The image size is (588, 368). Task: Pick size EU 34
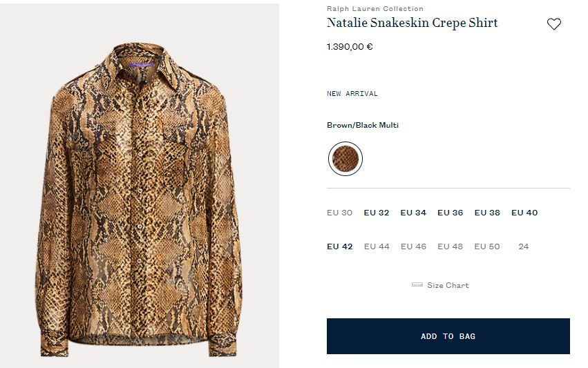pyautogui.click(x=413, y=213)
